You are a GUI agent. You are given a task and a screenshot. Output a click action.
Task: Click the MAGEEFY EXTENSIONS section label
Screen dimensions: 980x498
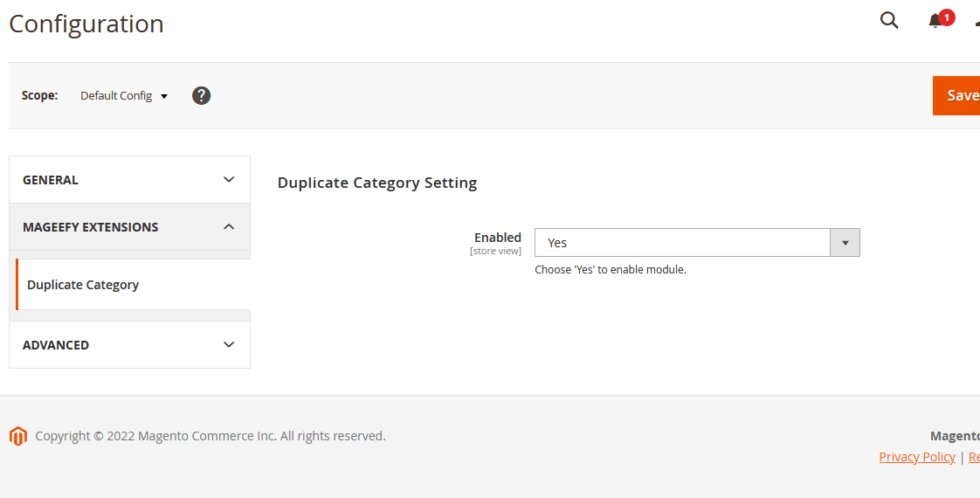point(91,227)
